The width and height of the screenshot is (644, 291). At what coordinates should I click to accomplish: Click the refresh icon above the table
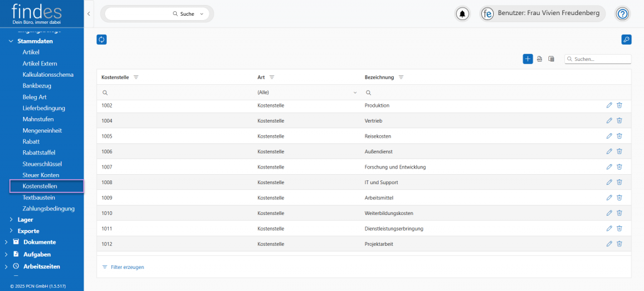[102, 40]
